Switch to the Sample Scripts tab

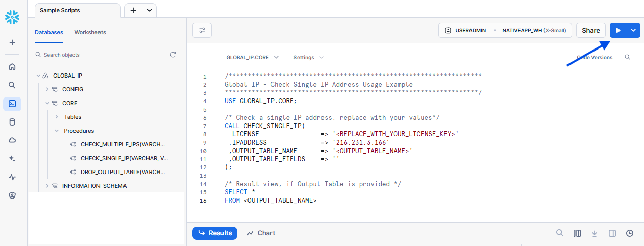pos(78,10)
